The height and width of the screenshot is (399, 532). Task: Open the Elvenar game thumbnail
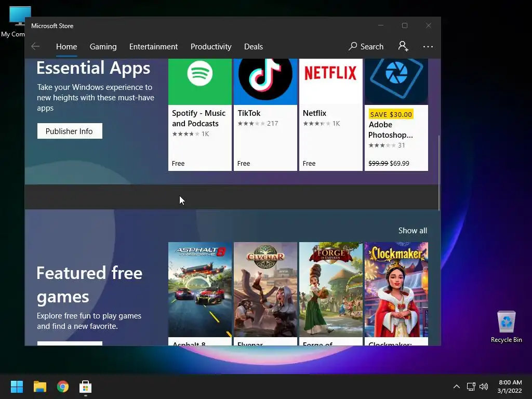(265, 289)
